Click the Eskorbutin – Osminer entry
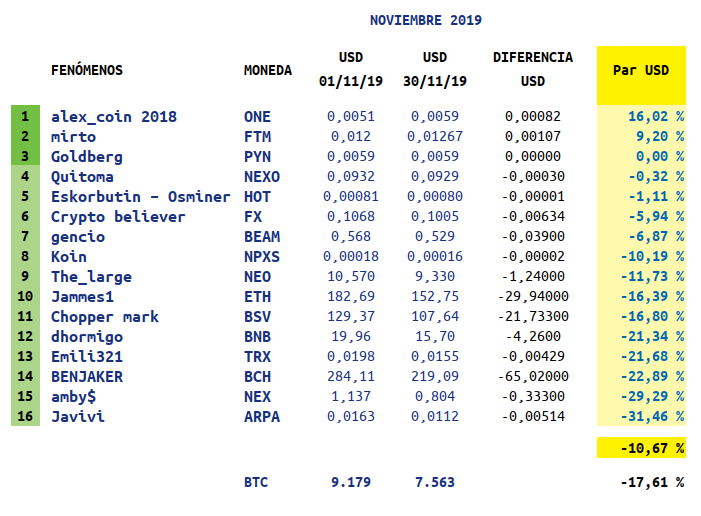The height and width of the screenshot is (516, 701). 140,196
